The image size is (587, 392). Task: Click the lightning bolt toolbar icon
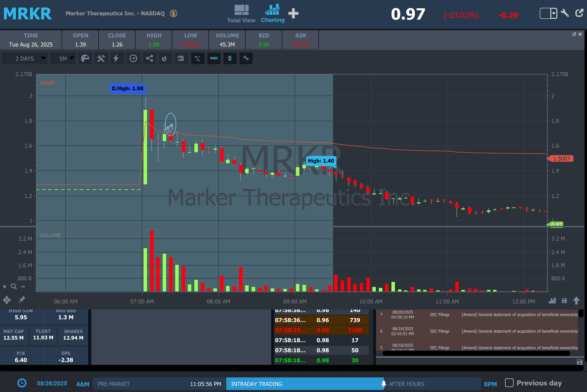pyautogui.click(x=116, y=59)
